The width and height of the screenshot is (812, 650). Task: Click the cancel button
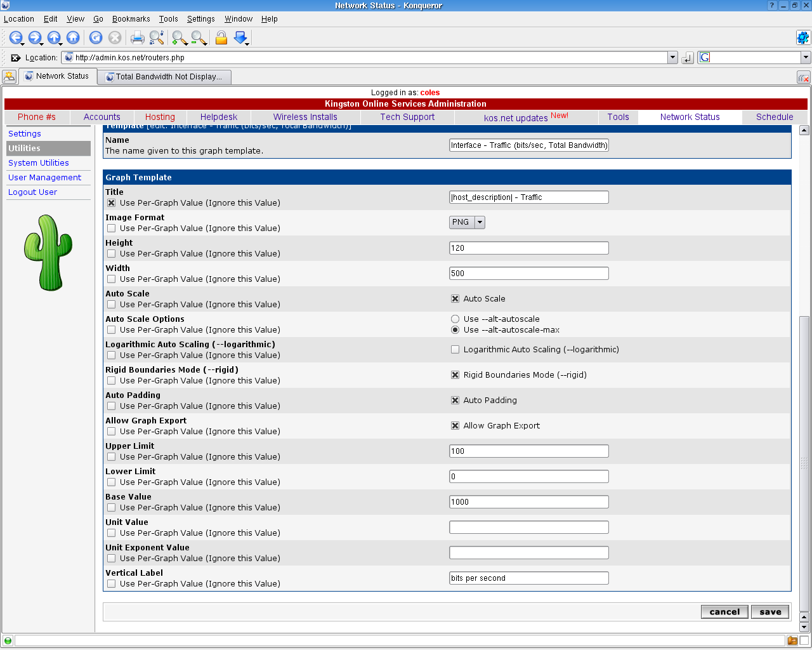(724, 612)
